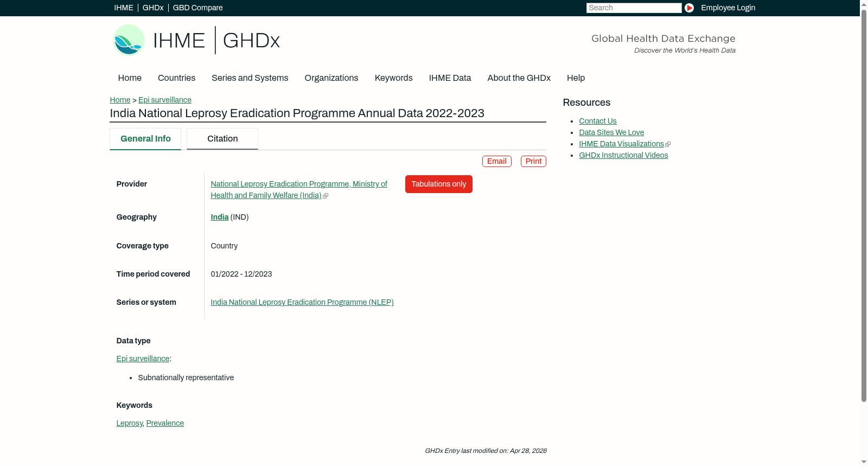Open the Countries menu
This screenshot has height=467, width=868.
pos(176,78)
